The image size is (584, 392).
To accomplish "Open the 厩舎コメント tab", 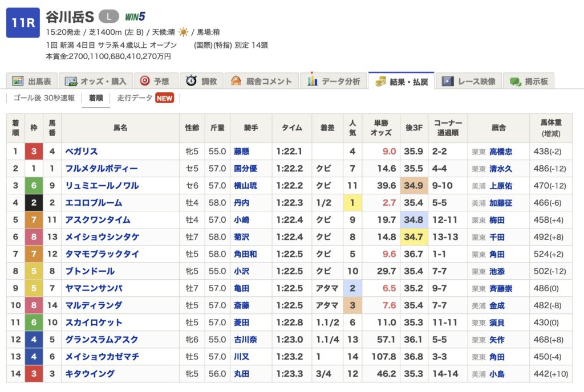I will (x=261, y=81).
